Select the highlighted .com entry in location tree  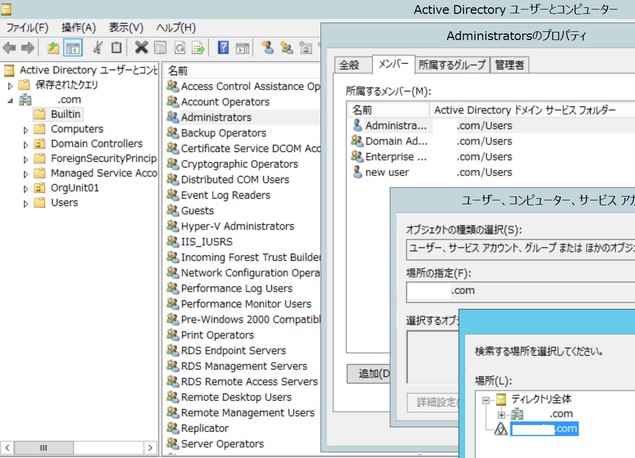coord(544,429)
